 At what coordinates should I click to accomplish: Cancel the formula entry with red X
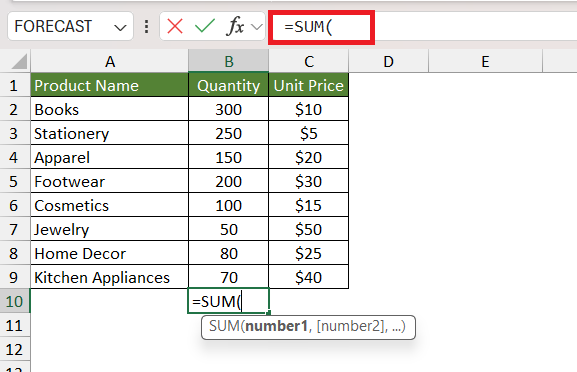pos(175,26)
